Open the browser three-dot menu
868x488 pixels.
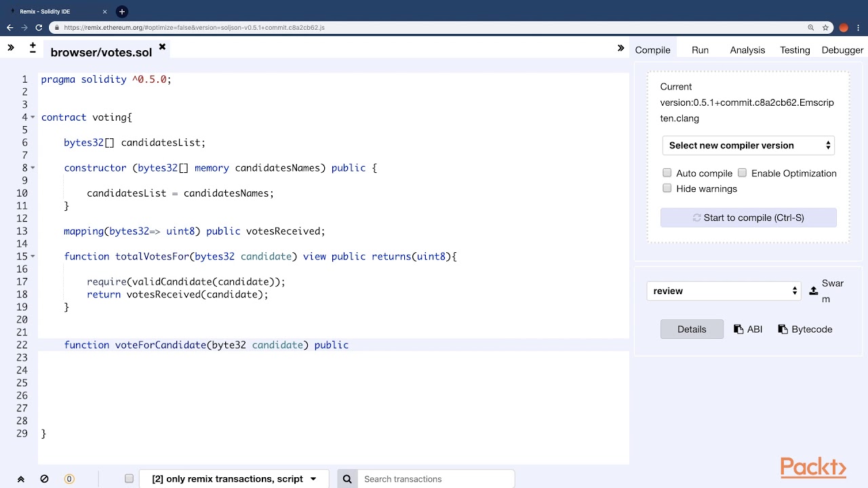click(x=859, y=28)
